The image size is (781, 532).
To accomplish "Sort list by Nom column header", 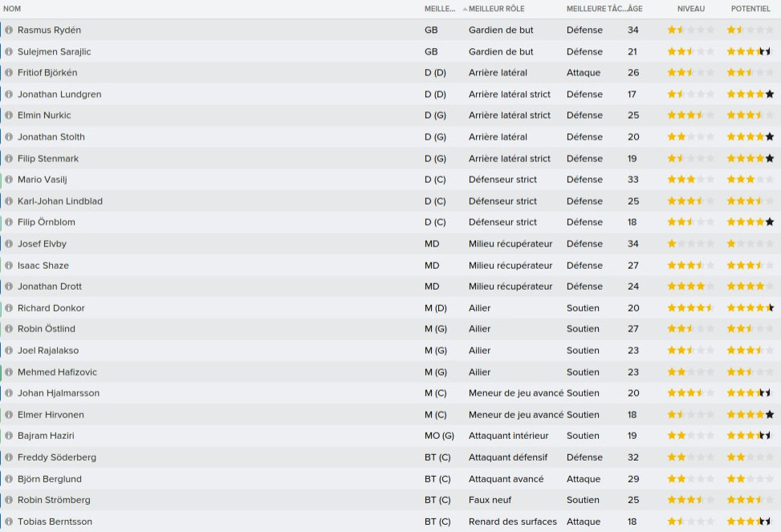I will pos(13,9).
